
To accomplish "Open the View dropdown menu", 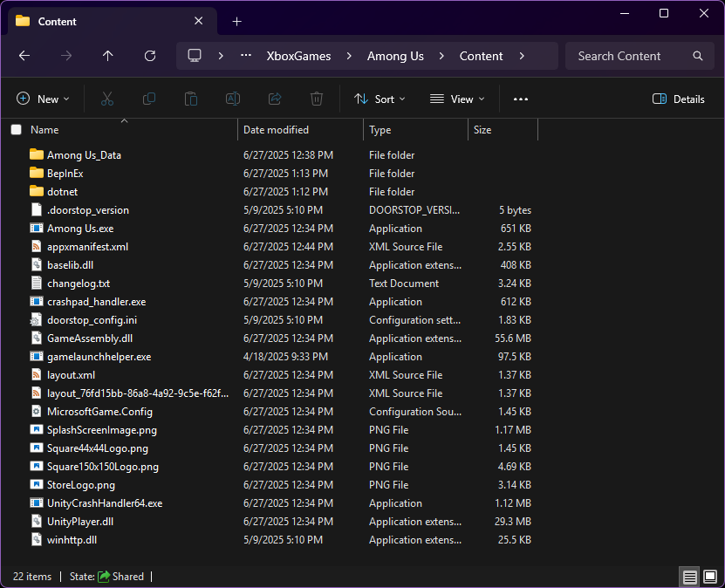I will click(457, 99).
